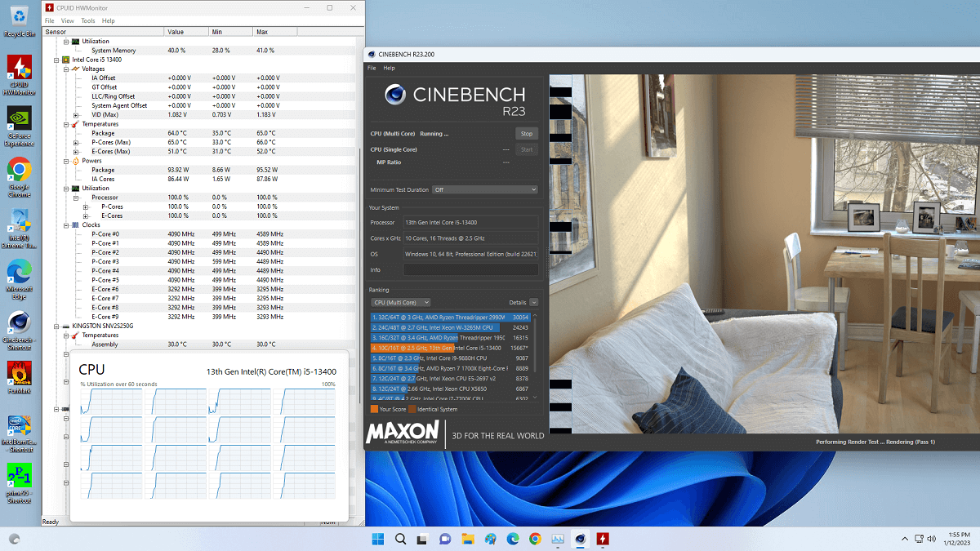
Task: Open the volume control in system tray
Action: pos(932,539)
